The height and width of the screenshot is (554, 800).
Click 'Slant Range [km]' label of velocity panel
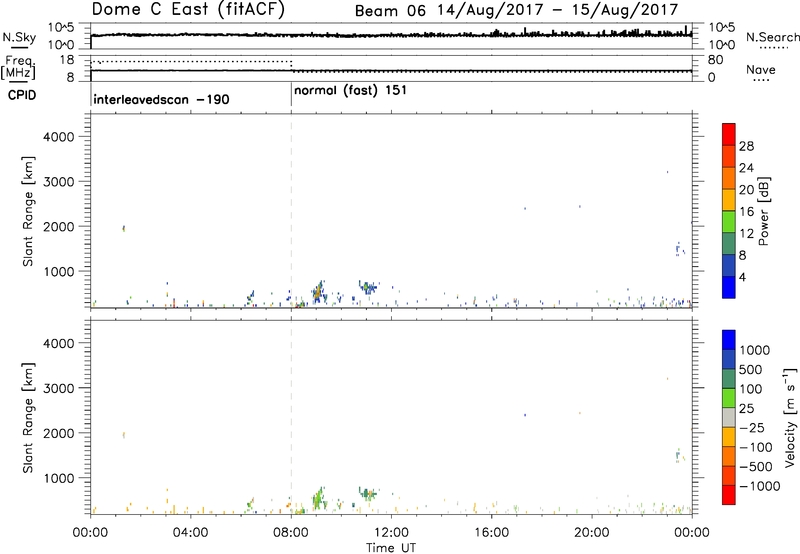28,418
